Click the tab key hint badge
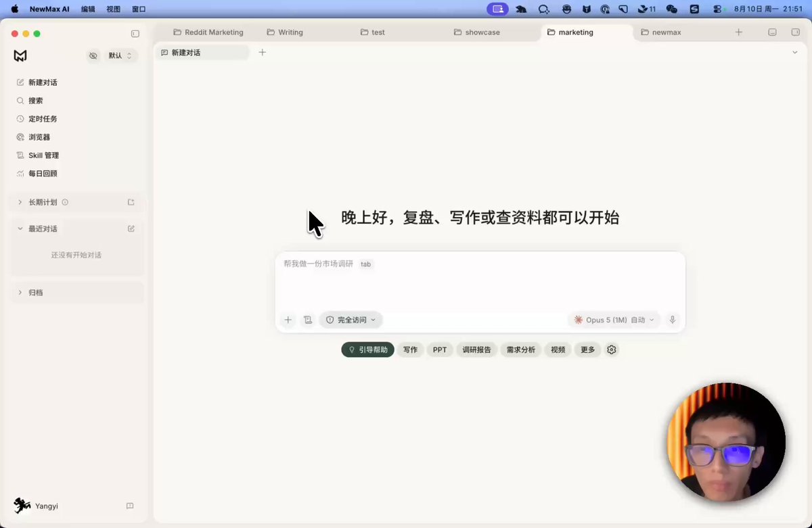 pyautogui.click(x=365, y=264)
